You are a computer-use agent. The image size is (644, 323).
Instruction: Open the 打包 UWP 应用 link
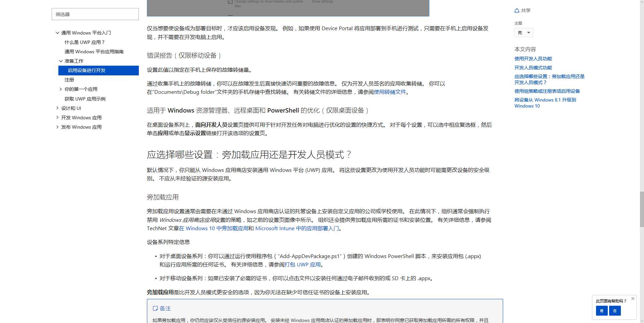(302, 264)
